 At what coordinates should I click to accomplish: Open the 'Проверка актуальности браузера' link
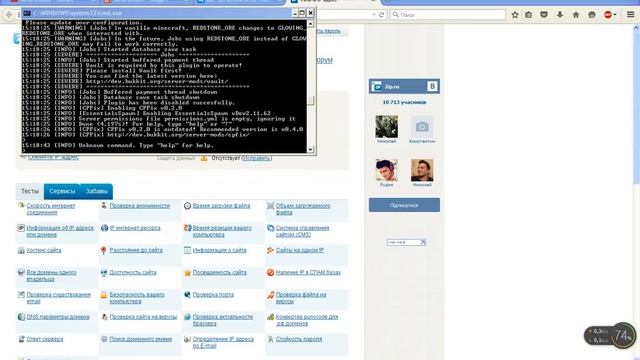coord(223,320)
